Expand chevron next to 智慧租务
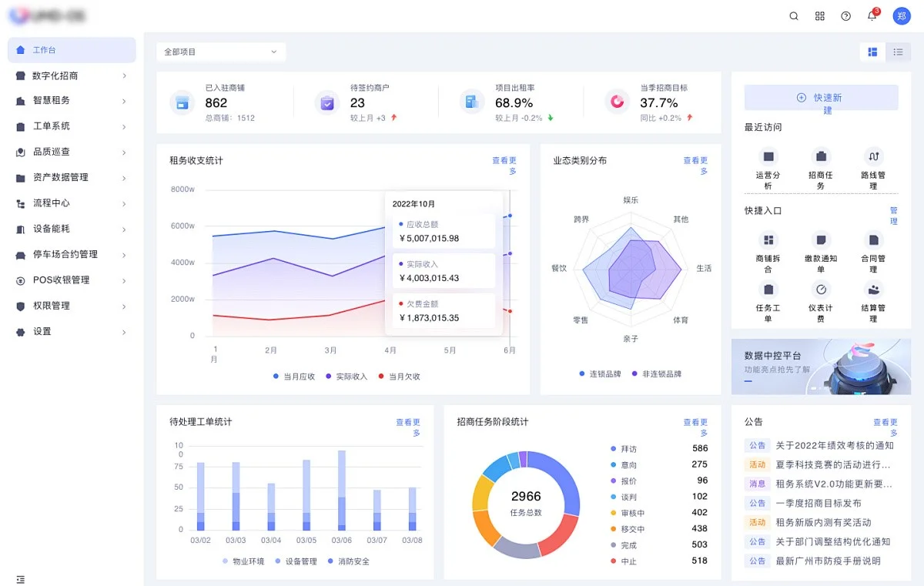 [124, 100]
